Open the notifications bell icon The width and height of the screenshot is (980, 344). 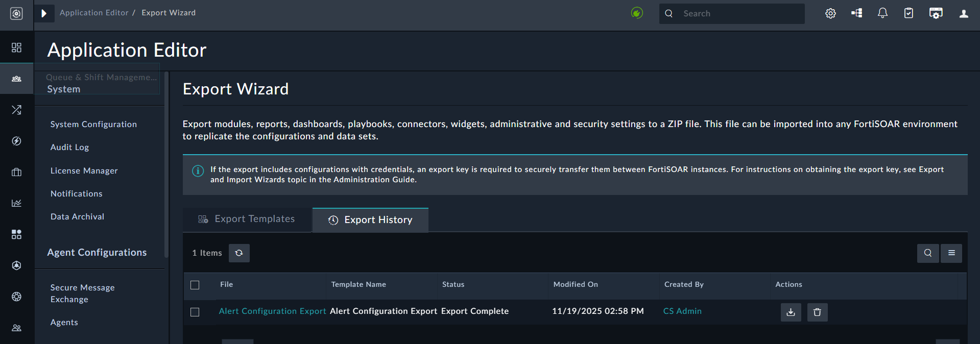[882, 13]
